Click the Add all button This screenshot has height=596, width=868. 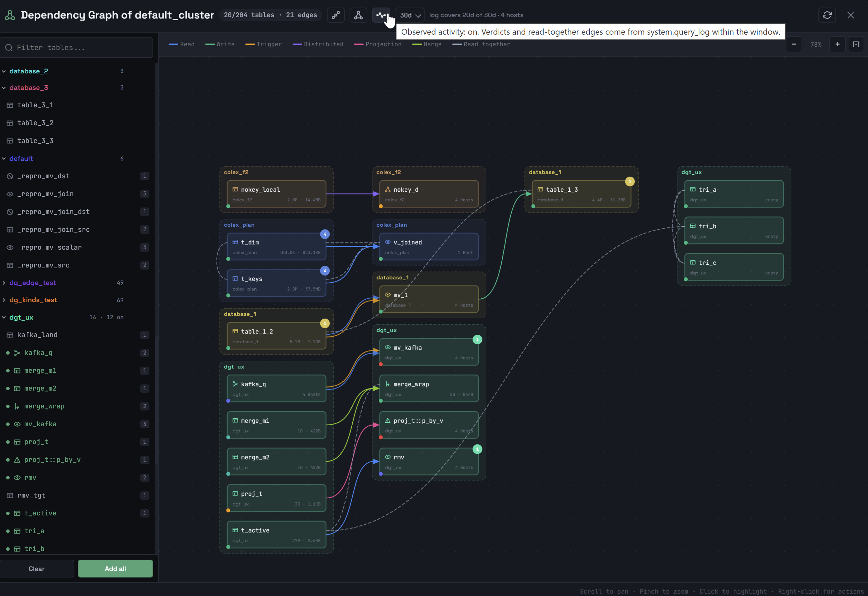[x=115, y=568]
